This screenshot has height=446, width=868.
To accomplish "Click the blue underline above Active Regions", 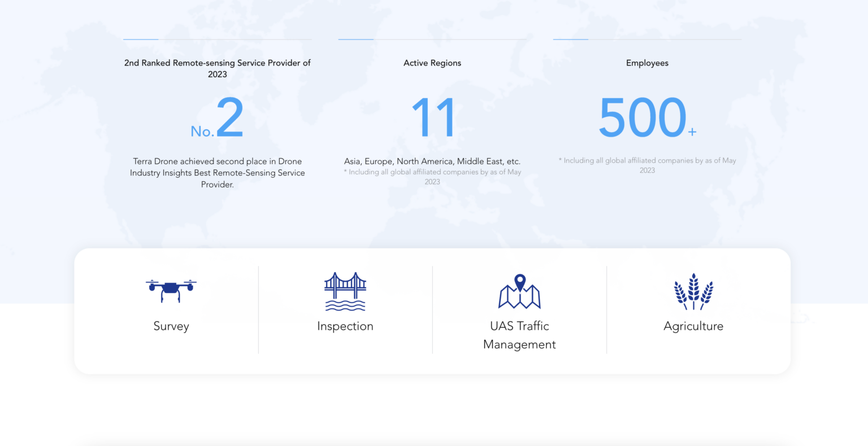I will coord(355,40).
